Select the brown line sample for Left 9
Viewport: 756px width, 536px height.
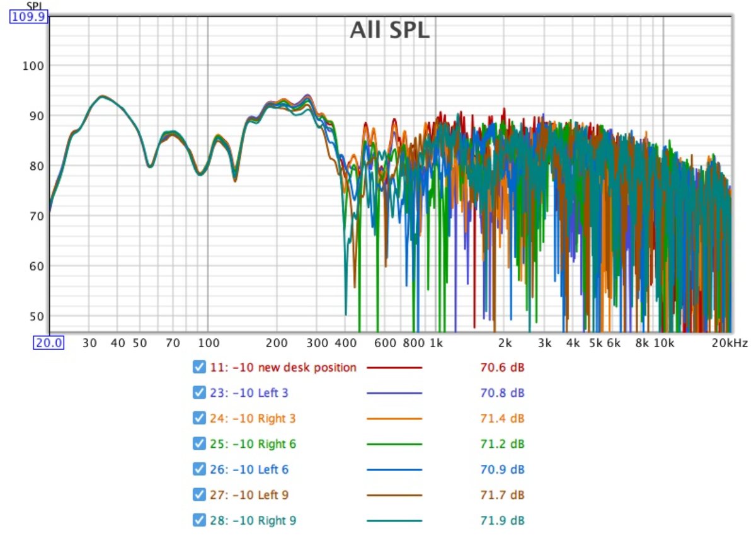(394, 495)
